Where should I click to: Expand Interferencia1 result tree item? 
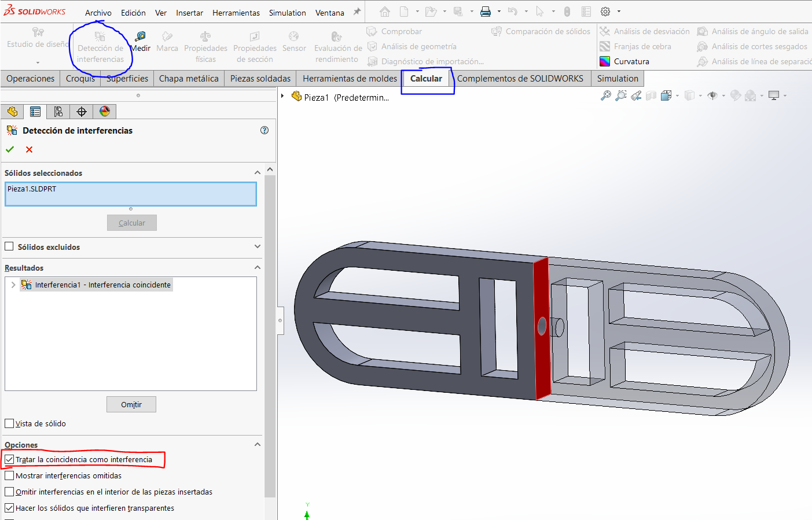pos(13,285)
